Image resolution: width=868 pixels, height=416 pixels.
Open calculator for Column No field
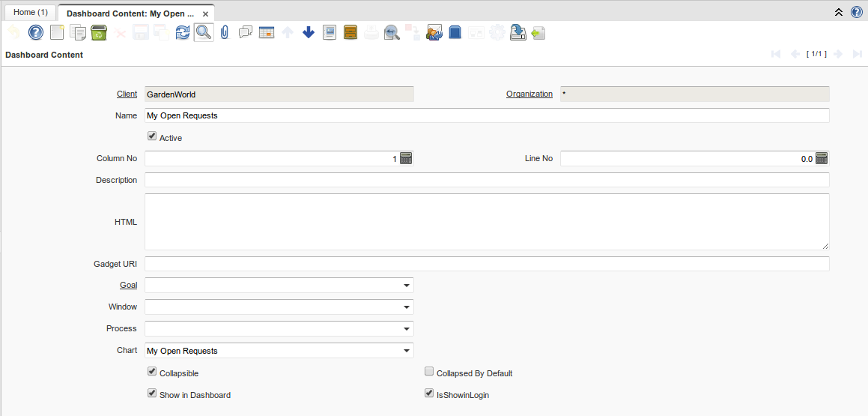407,159
